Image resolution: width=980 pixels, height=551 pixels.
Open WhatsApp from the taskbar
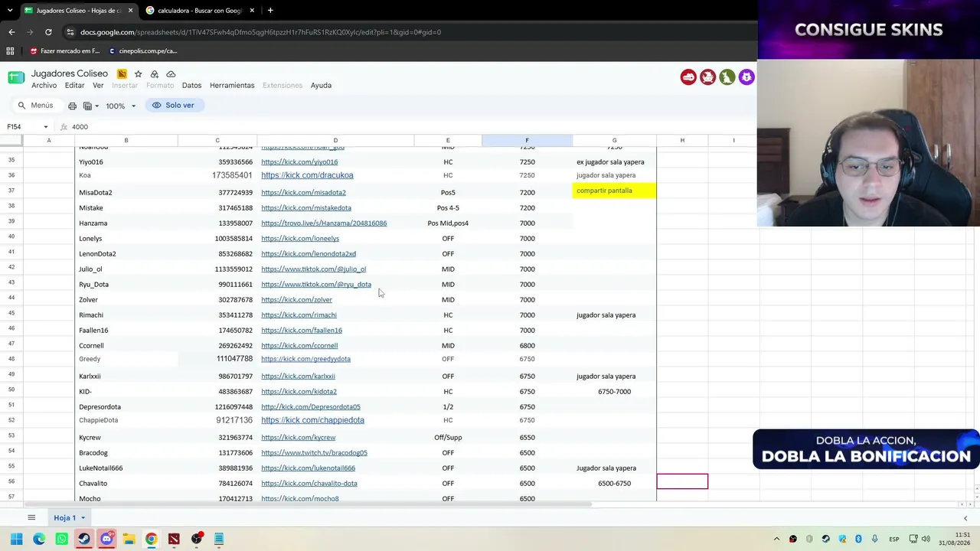pyautogui.click(x=61, y=539)
